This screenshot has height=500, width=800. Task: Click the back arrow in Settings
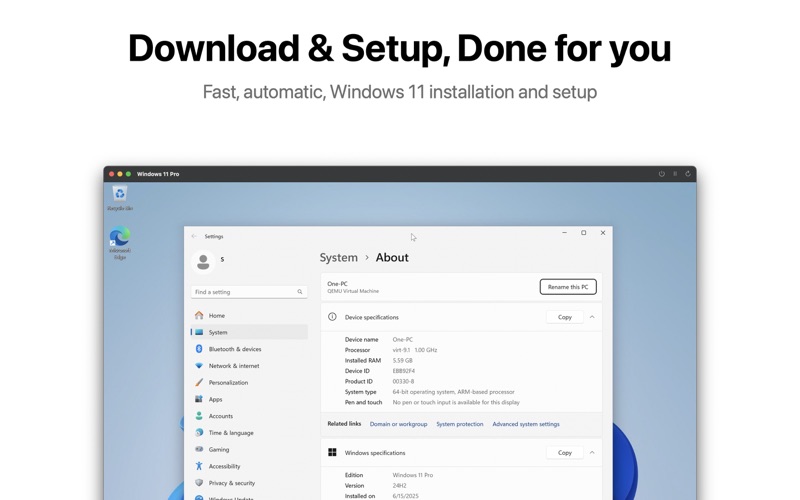194,236
